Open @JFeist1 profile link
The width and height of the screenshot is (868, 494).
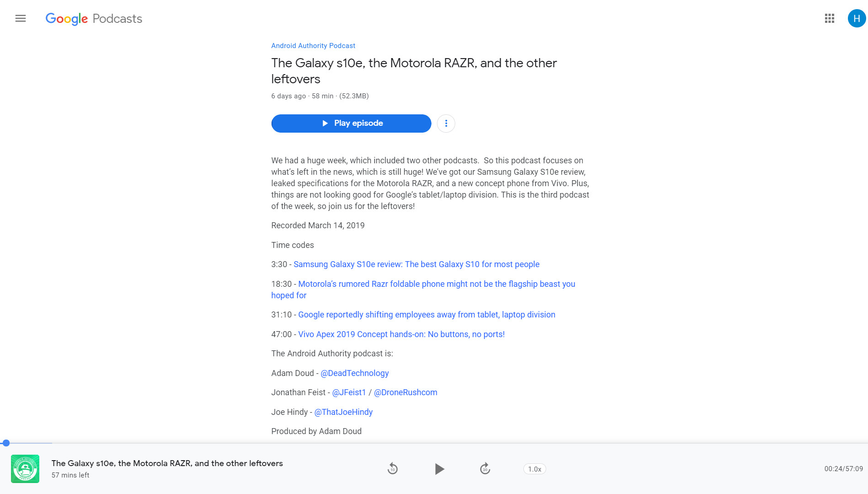click(349, 392)
